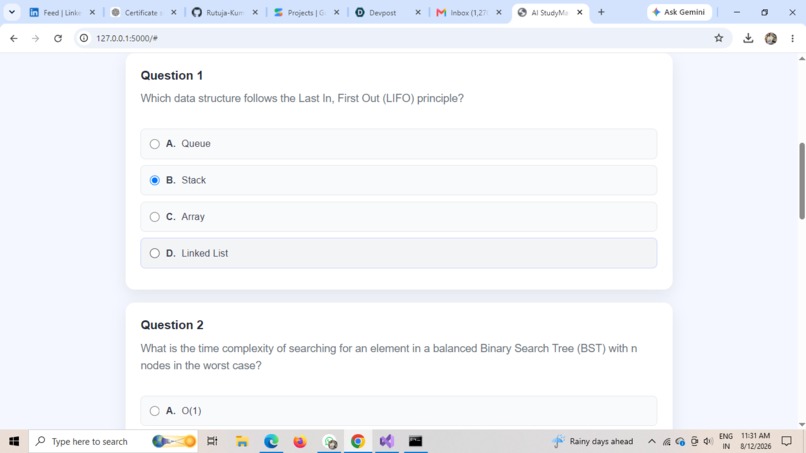Screen dimensions: 806x453
Task: Pick the Linked List radio button
Action: pyautogui.click(x=155, y=253)
